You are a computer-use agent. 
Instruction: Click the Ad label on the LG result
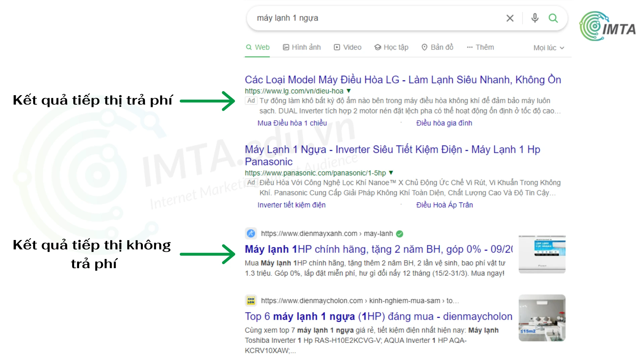point(251,101)
